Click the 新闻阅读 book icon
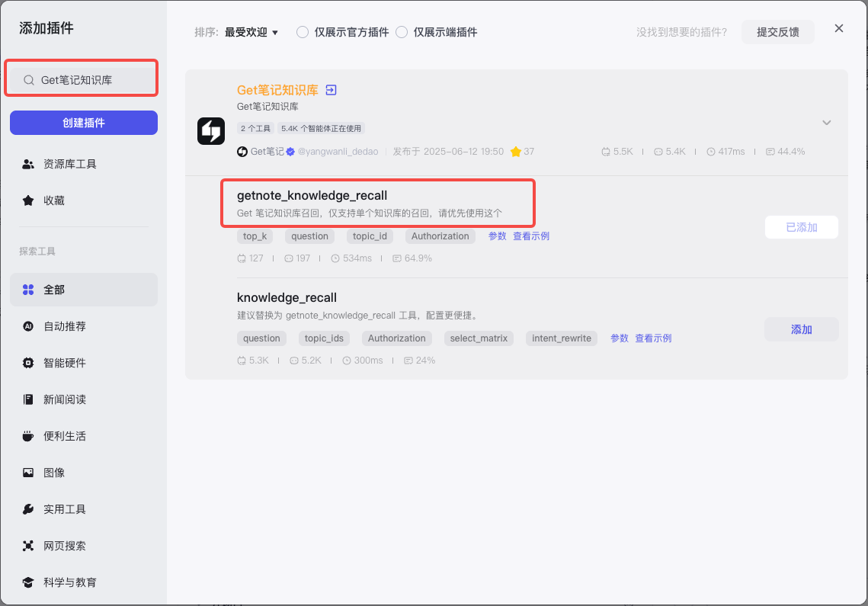The width and height of the screenshot is (868, 606). 28,399
